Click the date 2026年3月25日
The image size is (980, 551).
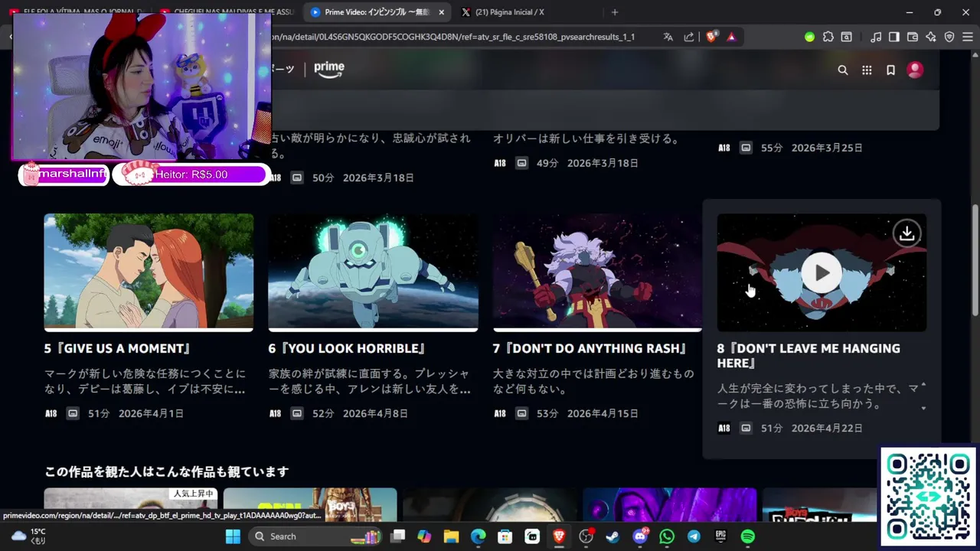827,148
